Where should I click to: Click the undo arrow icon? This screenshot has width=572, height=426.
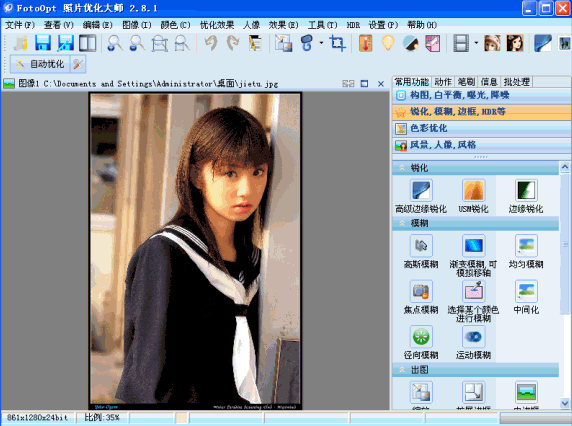pos(211,43)
